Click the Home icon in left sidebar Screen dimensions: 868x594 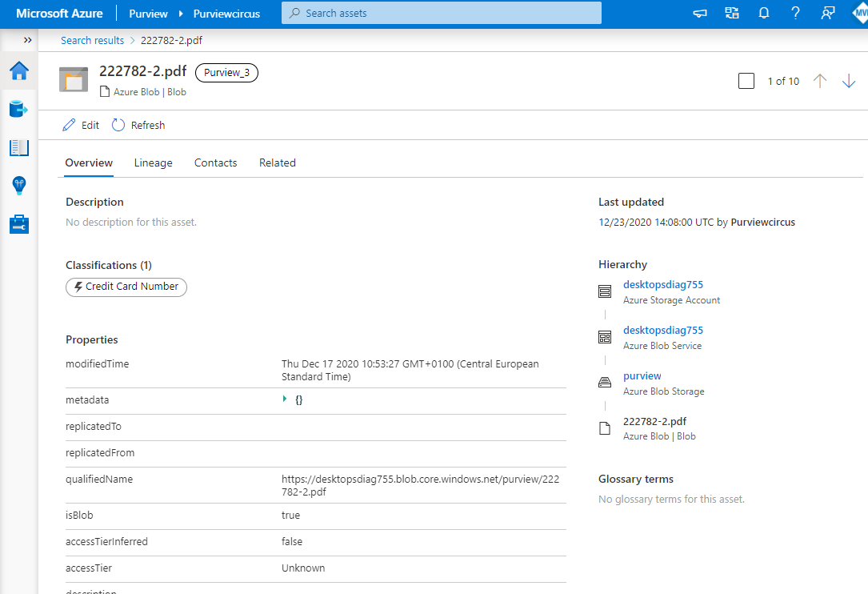pyautogui.click(x=19, y=71)
